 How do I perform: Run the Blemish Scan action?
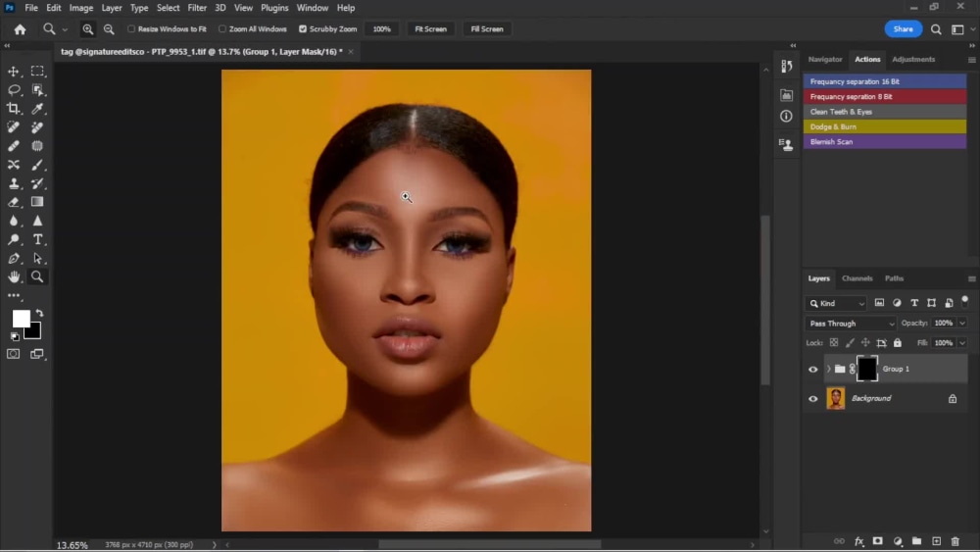click(885, 142)
